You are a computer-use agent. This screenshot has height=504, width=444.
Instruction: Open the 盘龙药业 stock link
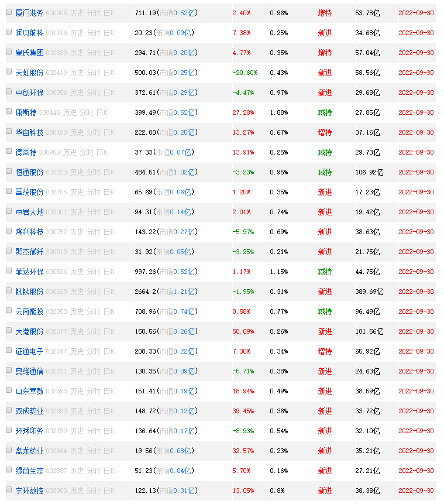[x=29, y=451]
